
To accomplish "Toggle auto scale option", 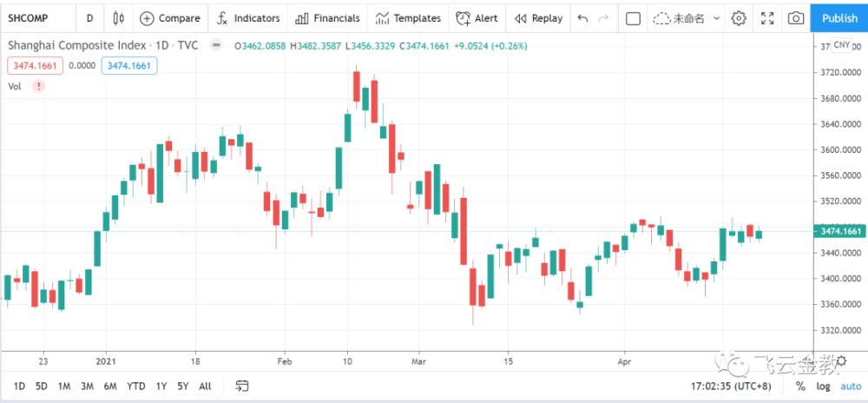I will pyautogui.click(x=851, y=386).
